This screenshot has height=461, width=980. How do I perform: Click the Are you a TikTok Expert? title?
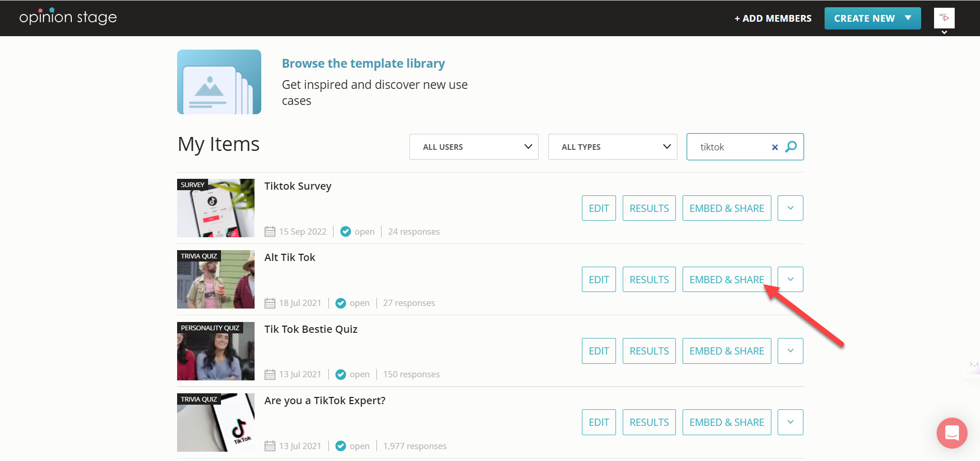(325, 401)
